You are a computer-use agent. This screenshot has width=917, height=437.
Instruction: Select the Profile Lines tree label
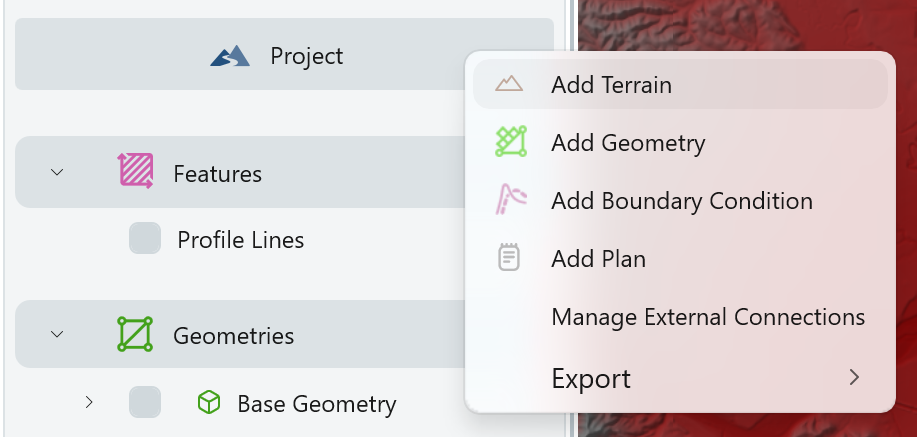click(x=240, y=240)
